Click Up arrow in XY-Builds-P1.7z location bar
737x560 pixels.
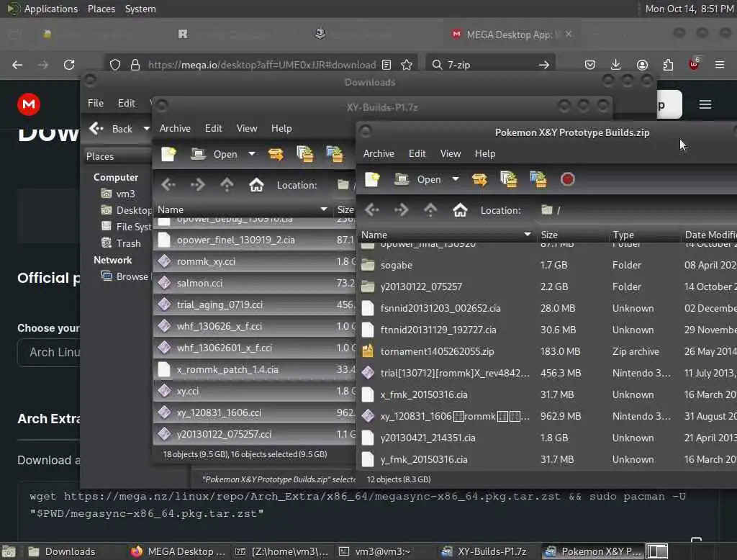(227, 185)
